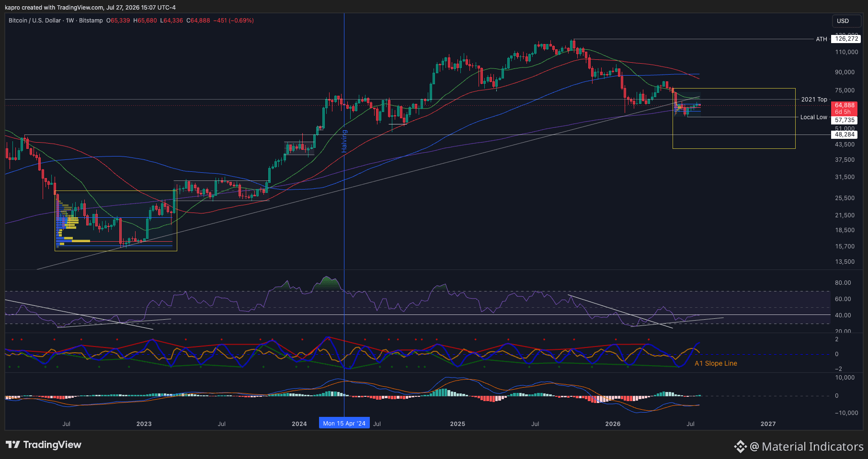868x459 pixels.
Task: Click the 2025 label on time axis
Action: click(457, 424)
